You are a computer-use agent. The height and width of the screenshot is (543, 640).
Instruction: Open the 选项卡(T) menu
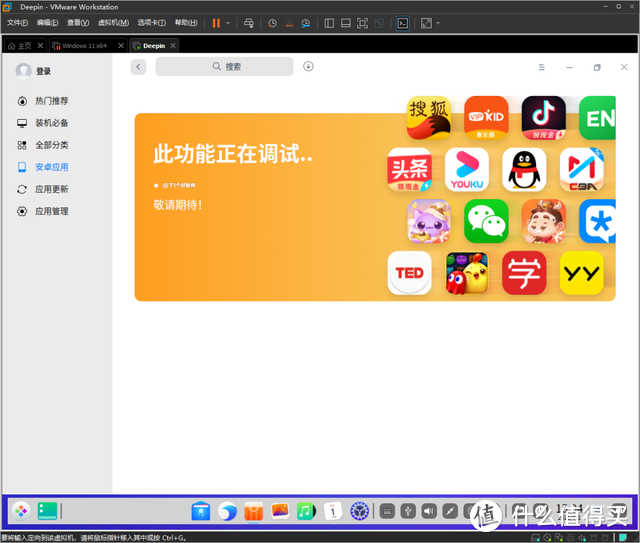click(151, 23)
